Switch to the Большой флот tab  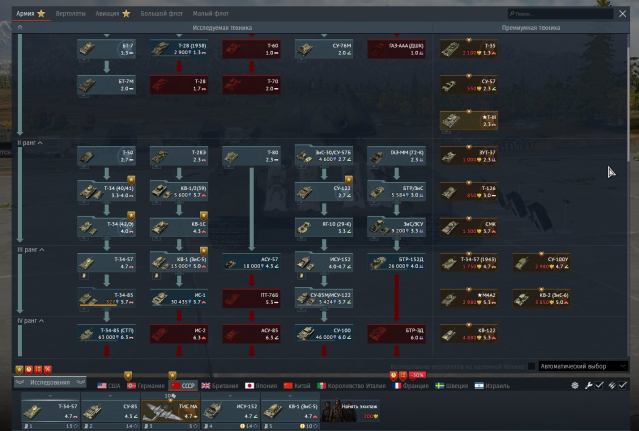pos(160,14)
